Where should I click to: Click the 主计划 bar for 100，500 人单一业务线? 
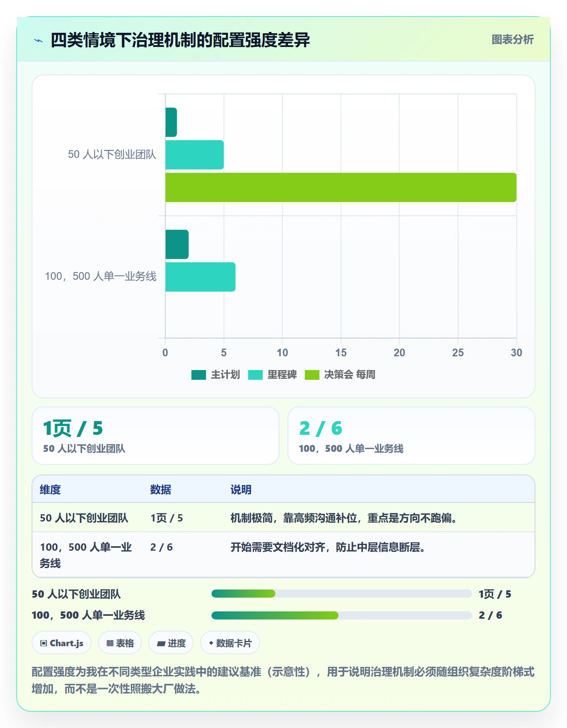click(x=177, y=245)
